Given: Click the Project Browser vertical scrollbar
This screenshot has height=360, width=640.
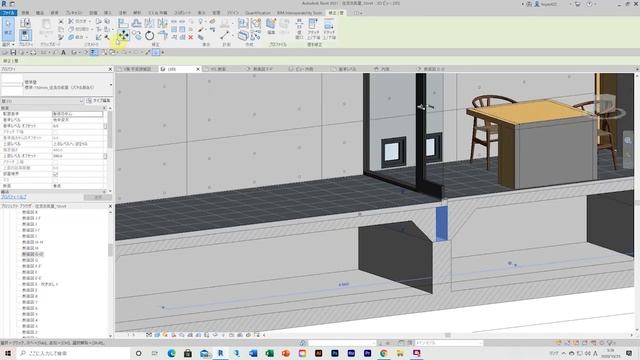Looking at the screenshot, I should [x=110, y=250].
